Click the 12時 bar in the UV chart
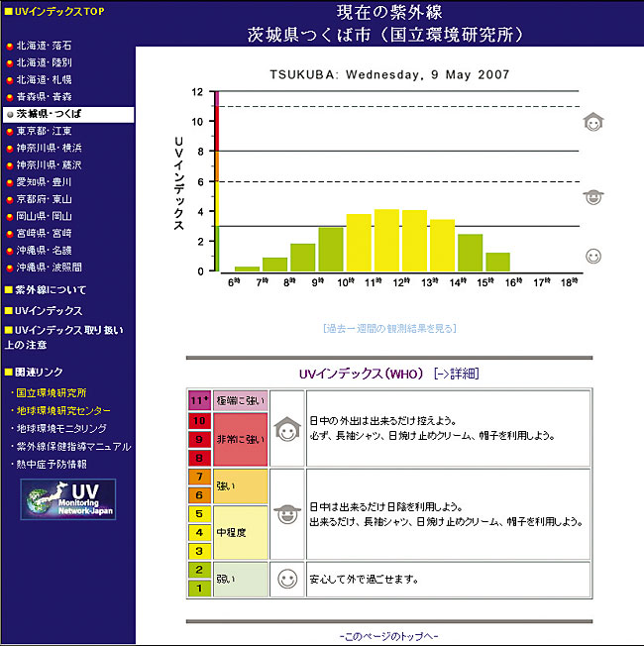This screenshot has width=644, height=646. point(414,241)
